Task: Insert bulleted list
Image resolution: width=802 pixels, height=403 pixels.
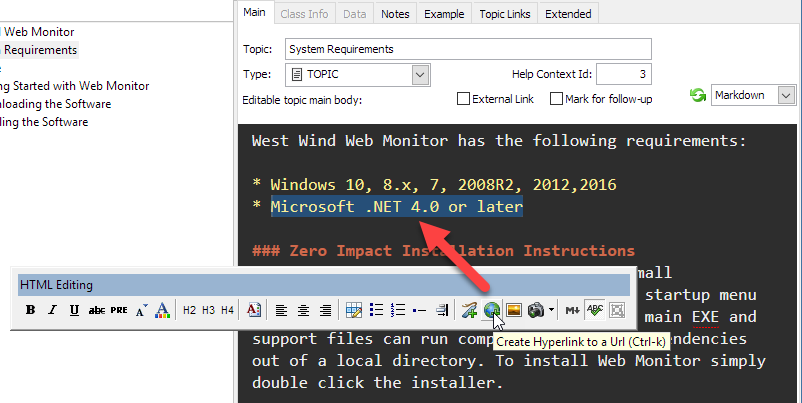Action: tap(376, 310)
